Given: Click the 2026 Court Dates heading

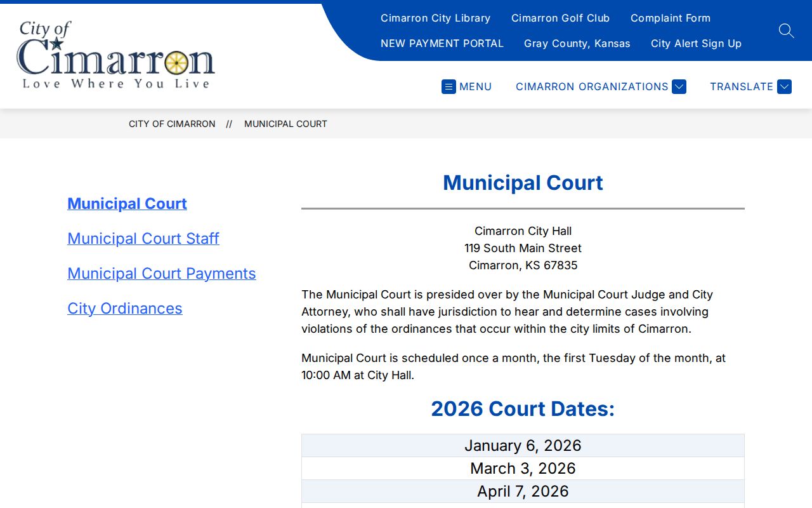Looking at the screenshot, I should [523, 408].
